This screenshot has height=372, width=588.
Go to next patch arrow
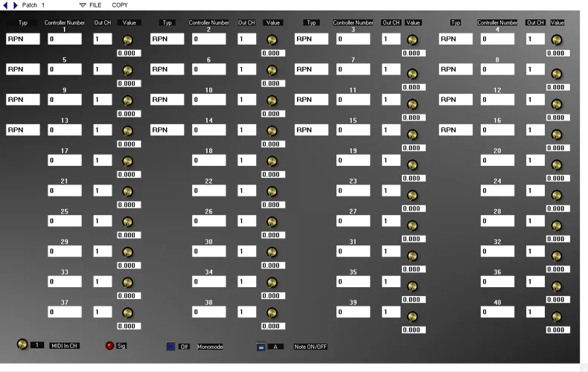tap(16, 5)
